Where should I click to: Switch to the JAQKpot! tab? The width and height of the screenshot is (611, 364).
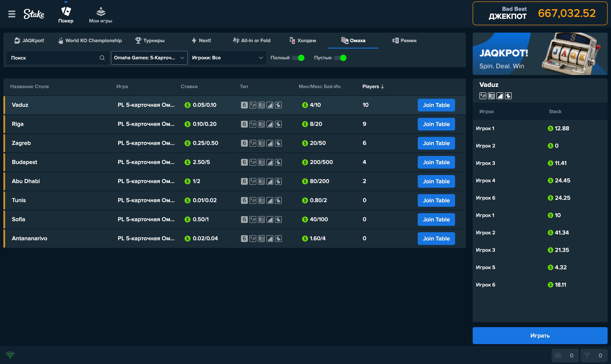point(29,40)
